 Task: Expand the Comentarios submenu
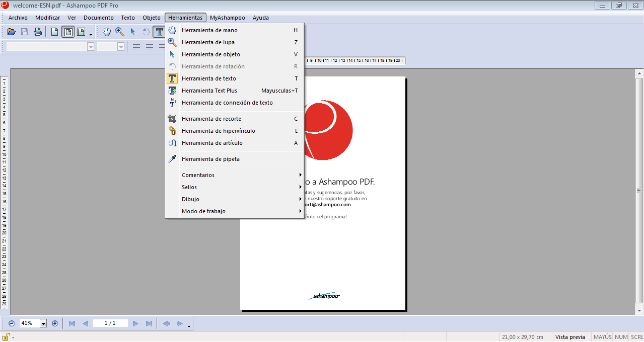[x=235, y=175]
